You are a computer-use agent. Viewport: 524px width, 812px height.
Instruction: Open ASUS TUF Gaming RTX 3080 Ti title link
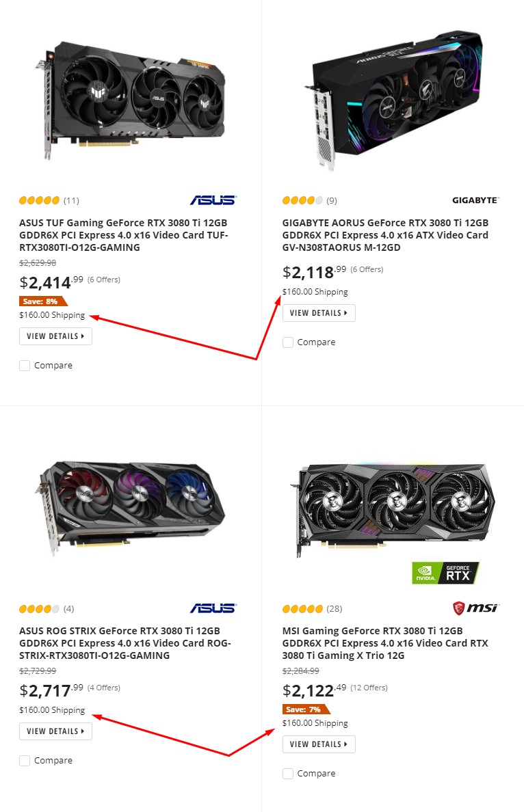123,235
